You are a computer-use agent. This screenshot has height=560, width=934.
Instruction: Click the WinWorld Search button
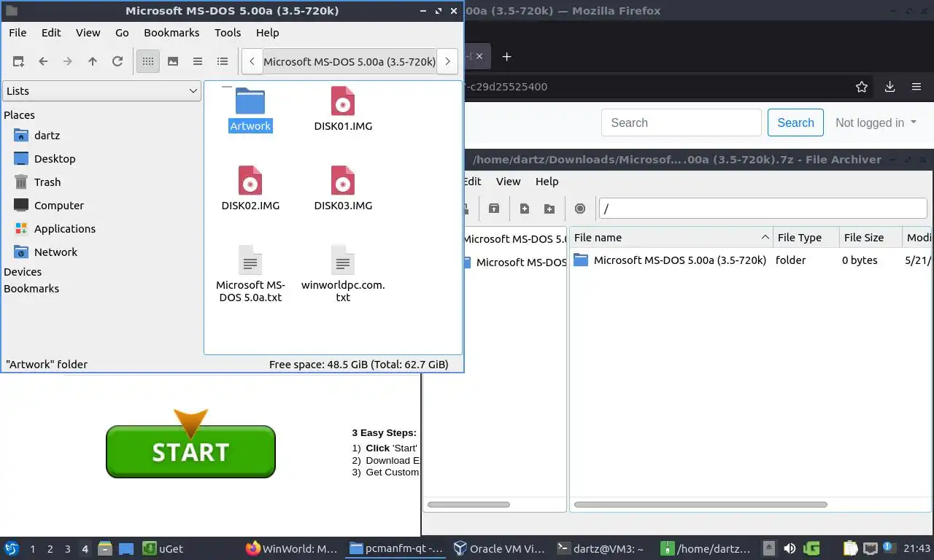tap(795, 123)
